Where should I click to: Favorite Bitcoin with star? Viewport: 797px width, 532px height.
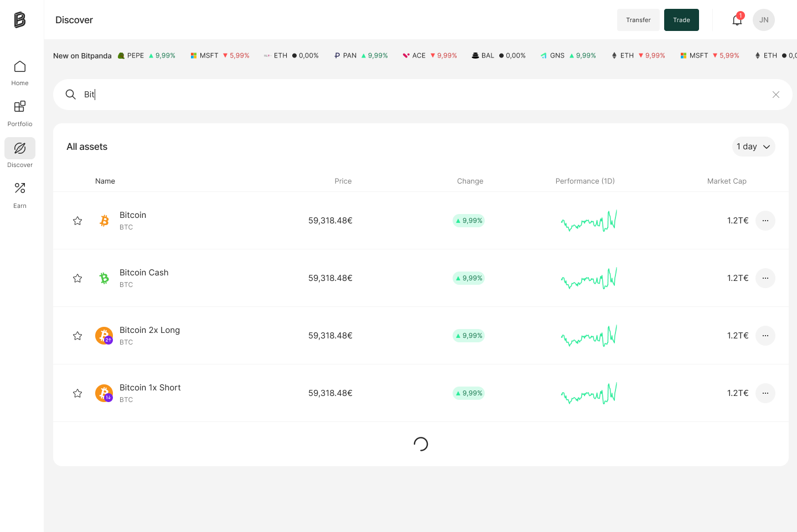(x=77, y=221)
